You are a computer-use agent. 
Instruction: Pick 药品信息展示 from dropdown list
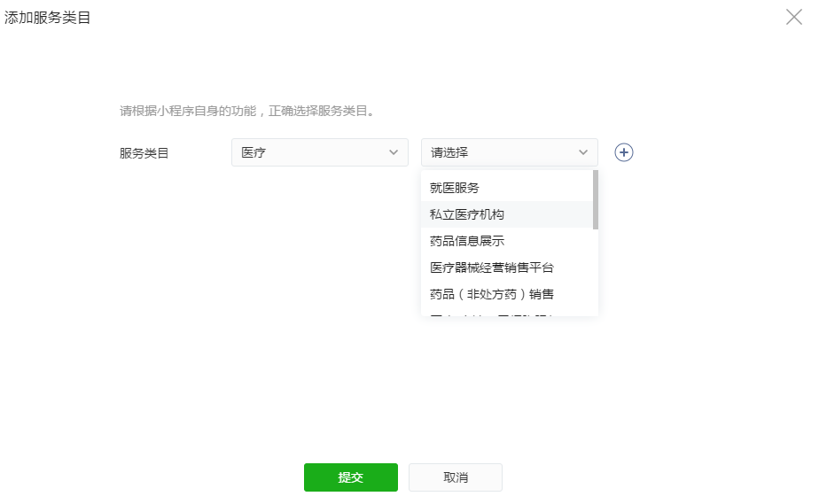click(507, 241)
